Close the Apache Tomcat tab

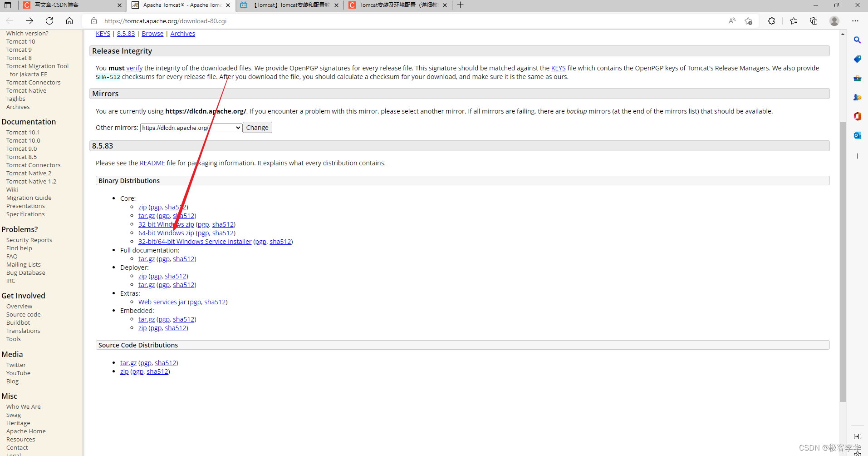tap(228, 5)
